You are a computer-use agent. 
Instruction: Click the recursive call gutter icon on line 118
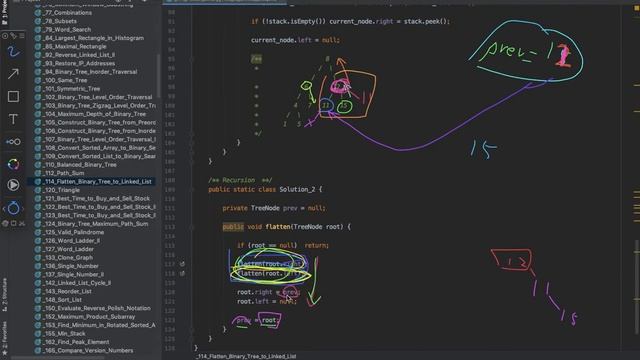[182, 273]
